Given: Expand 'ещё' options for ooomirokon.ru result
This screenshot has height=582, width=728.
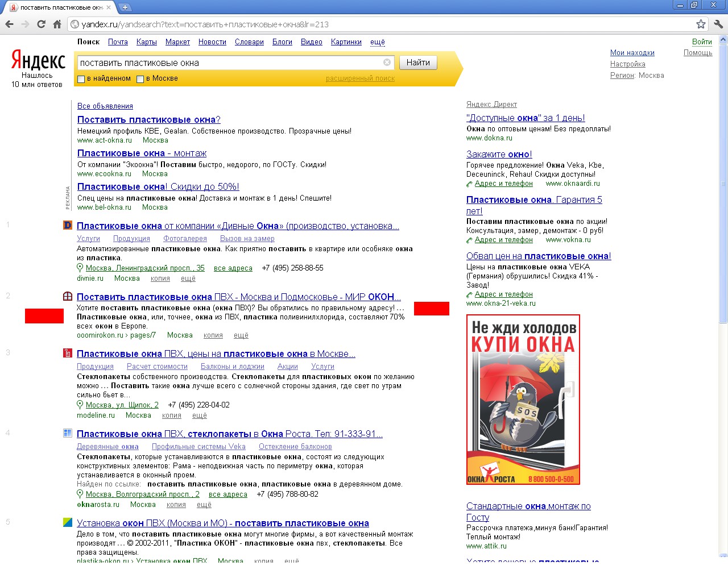Looking at the screenshot, I should pyautogui.click(x=241, y=335).
